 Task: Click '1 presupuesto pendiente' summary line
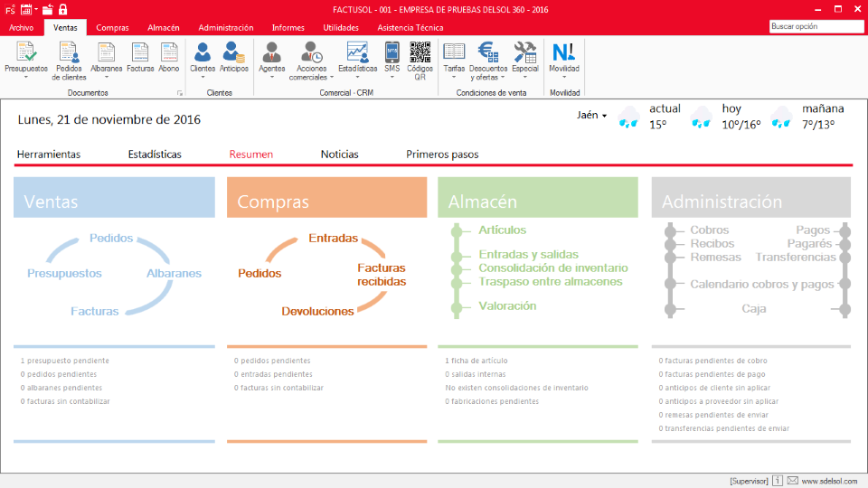pos(65,361)
